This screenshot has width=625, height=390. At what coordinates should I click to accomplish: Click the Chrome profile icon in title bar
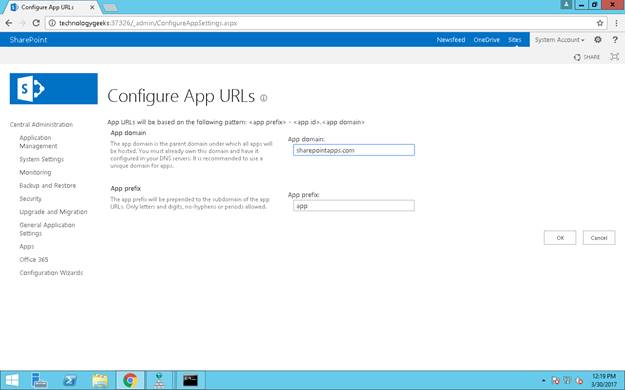click(x=566, y=4)
